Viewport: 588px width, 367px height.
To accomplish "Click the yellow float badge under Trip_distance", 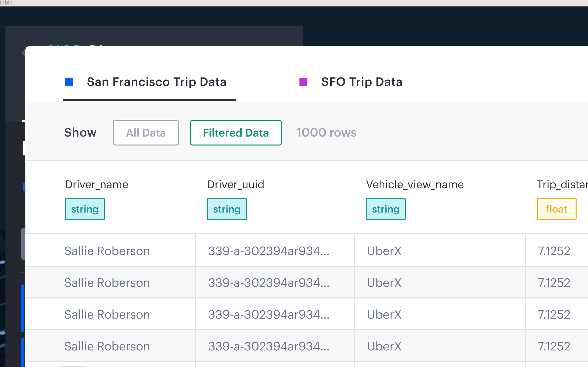I will 556,209.
